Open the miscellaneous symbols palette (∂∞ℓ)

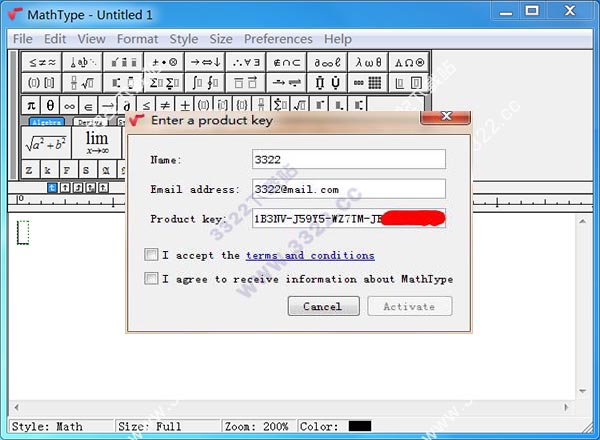tap(327, 62)
